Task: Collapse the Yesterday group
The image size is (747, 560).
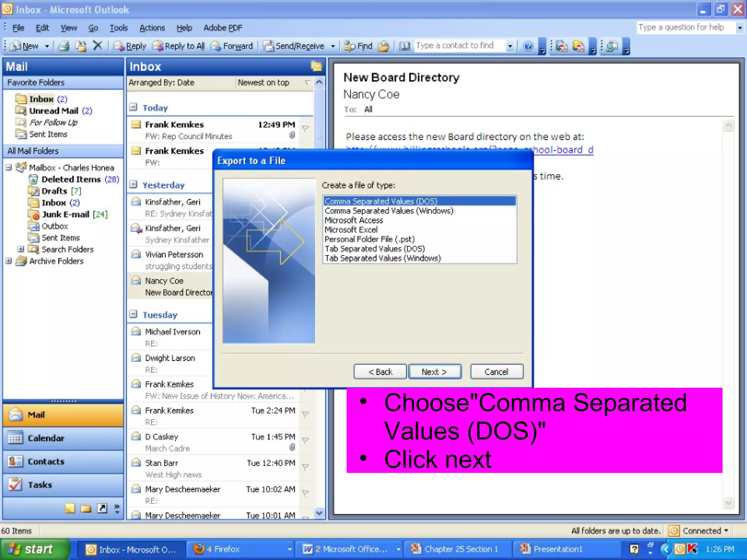Action: tap(133, 184)
